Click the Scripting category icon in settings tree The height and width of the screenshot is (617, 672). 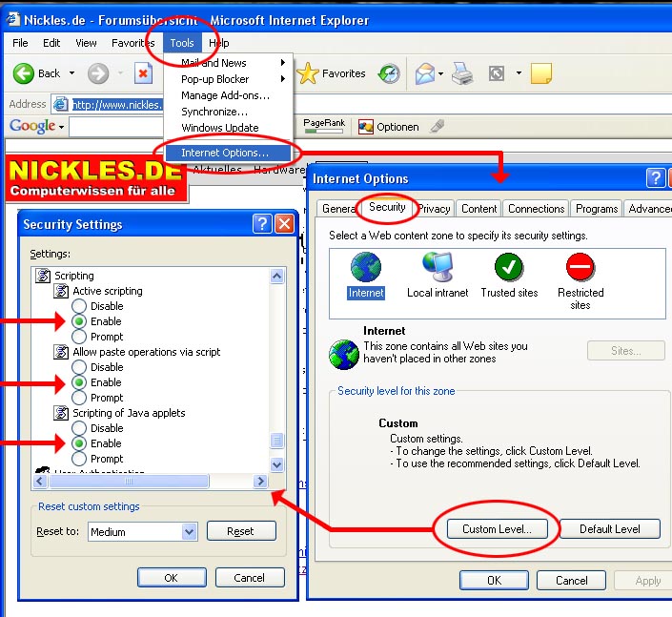pyautogui.click(x=43, y=276)
